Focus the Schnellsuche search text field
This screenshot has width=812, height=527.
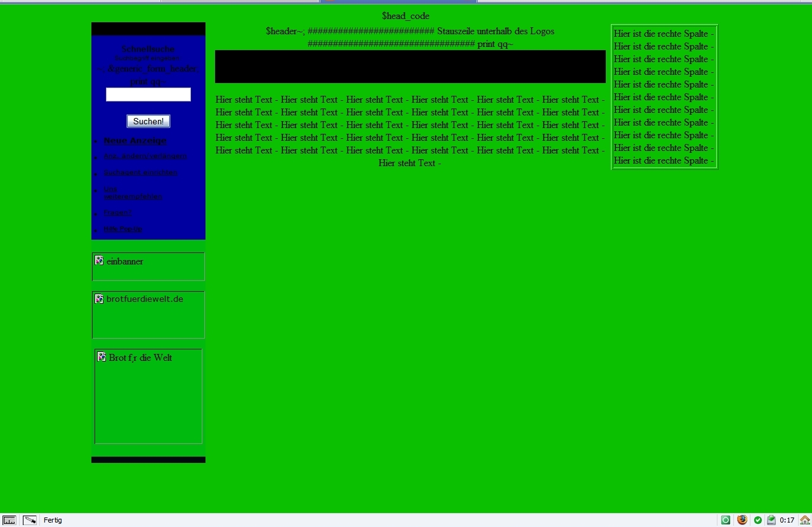pos(148,94)
